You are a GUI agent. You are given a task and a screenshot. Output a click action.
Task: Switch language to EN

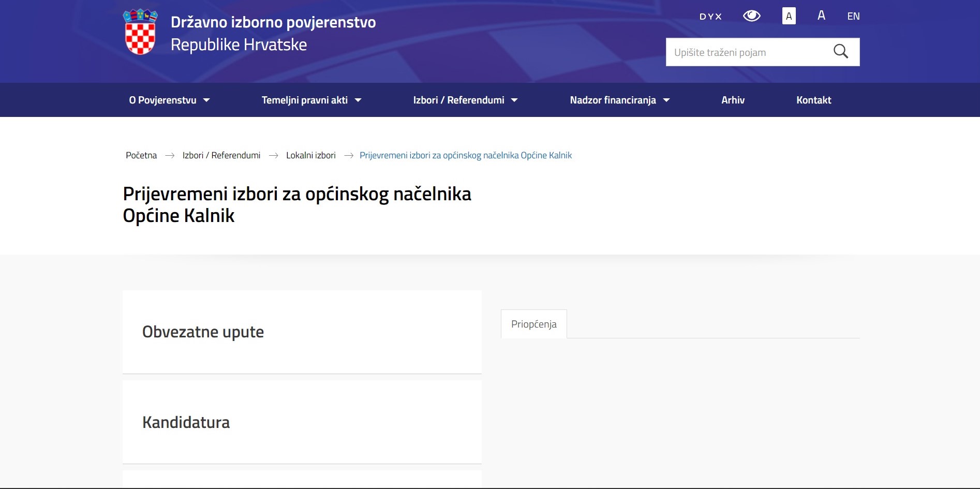(853, 17)
